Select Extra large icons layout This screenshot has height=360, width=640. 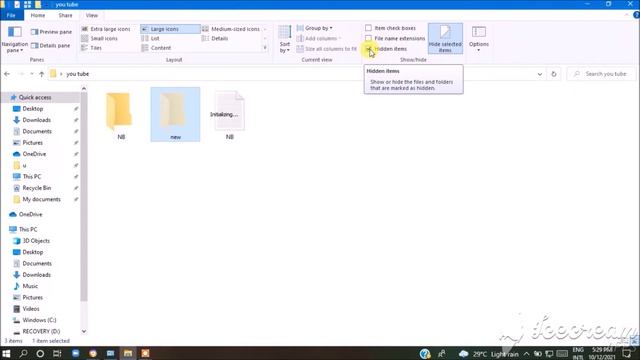tap(106, 29)
